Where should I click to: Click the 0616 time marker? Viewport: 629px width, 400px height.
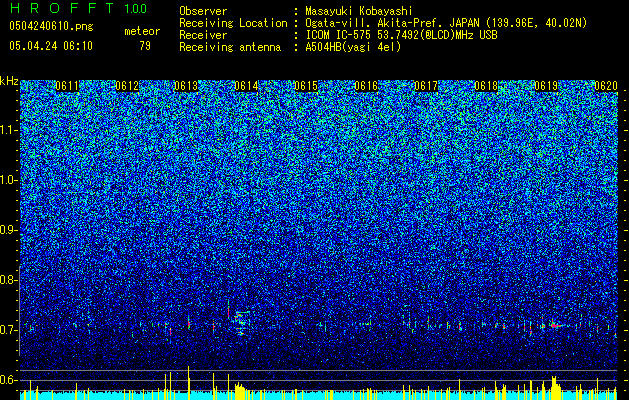click(366, 86)
